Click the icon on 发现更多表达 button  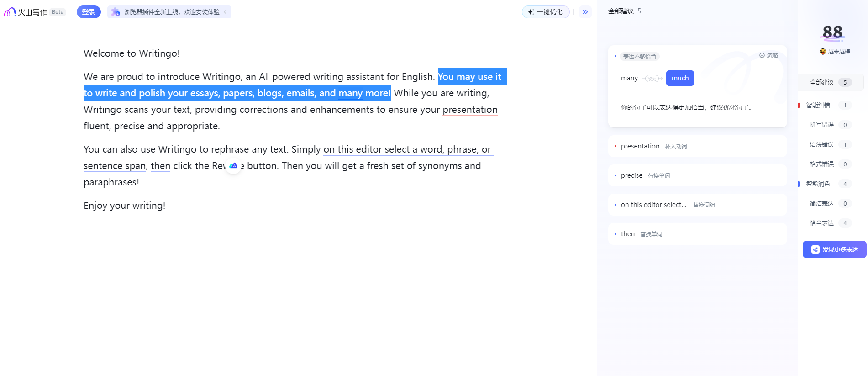tap(815, 249)
